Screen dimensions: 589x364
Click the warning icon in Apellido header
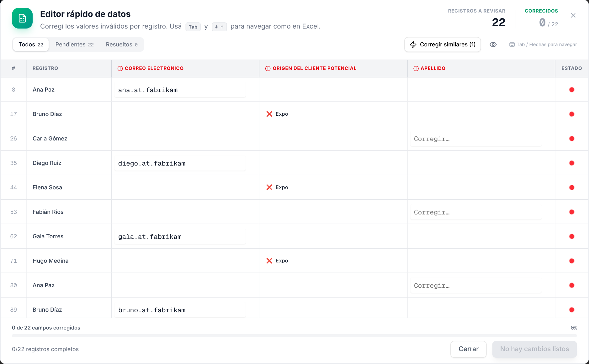click(x=416, y=68)
